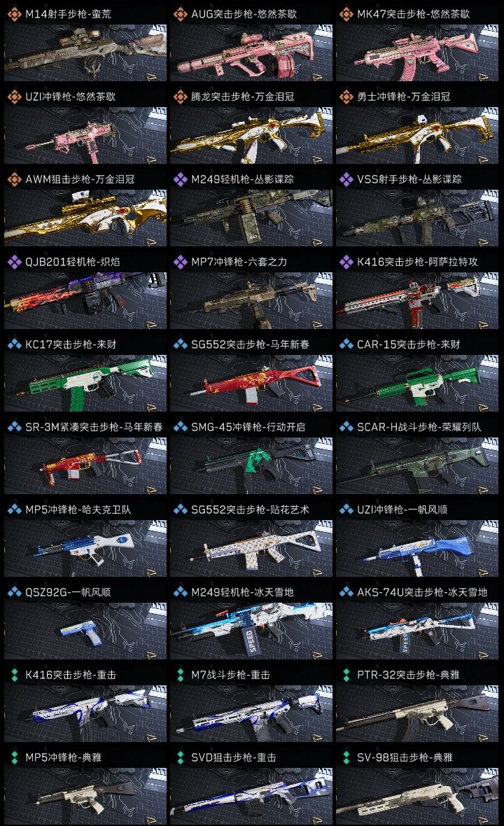Click the orange rarity icon beside 勇士冲锋枪-万金泪冠
Image resolution: width=504 pixels, height=826 pixels.
[346, 97]
